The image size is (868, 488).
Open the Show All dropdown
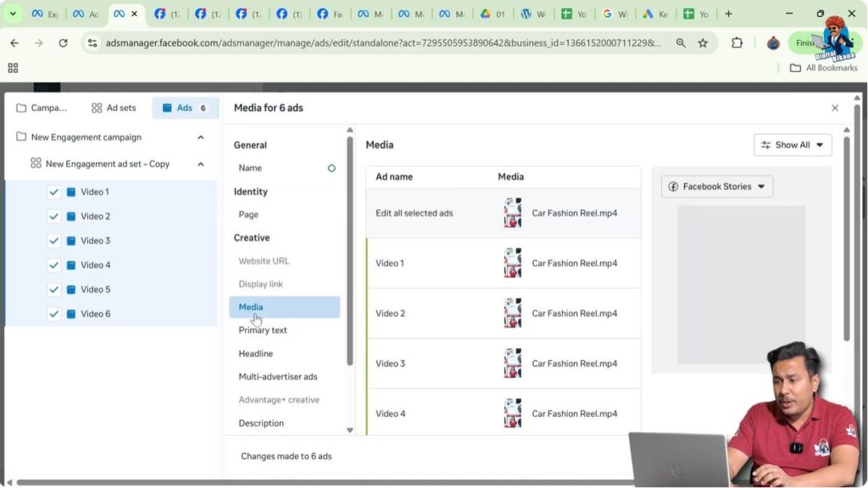793,145
